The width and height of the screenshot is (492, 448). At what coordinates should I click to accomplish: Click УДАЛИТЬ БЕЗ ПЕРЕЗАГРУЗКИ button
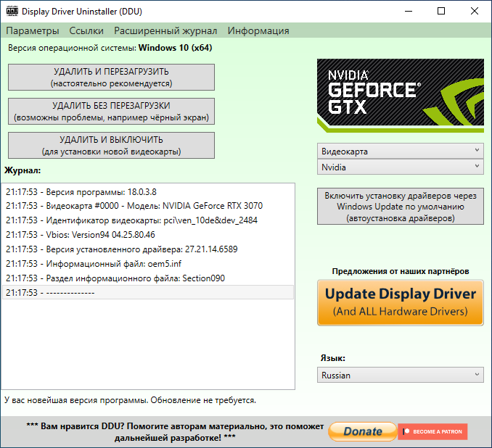112,112
